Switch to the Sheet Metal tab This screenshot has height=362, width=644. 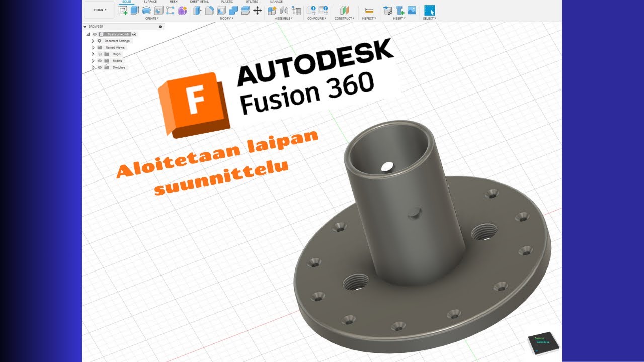[199, 2]
